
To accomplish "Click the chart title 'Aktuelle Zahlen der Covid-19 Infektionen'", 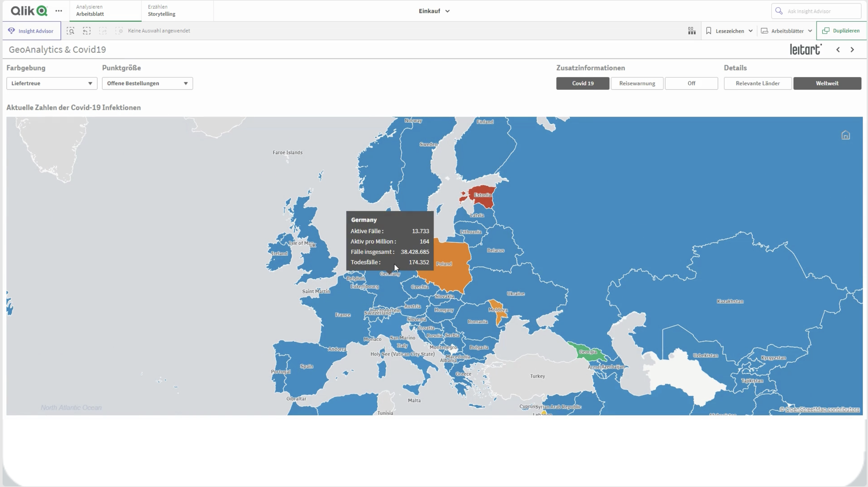I will click(x=73, y=108).
